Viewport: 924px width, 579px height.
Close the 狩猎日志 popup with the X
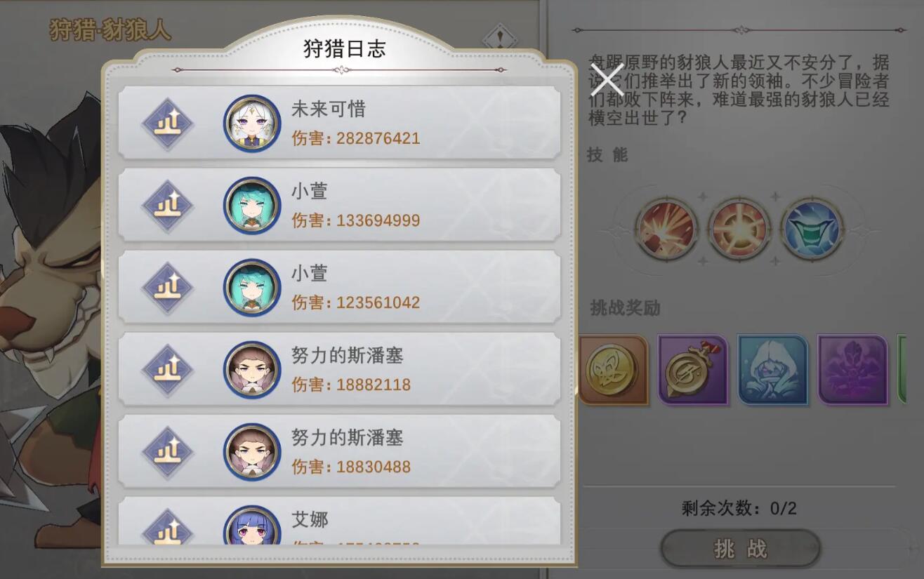(607, 79)
